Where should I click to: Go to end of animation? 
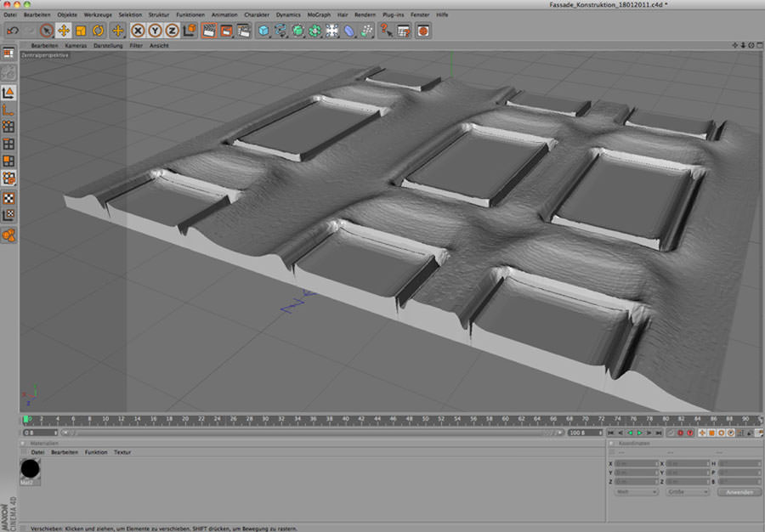pyautogui.click(x=659, y=433)
